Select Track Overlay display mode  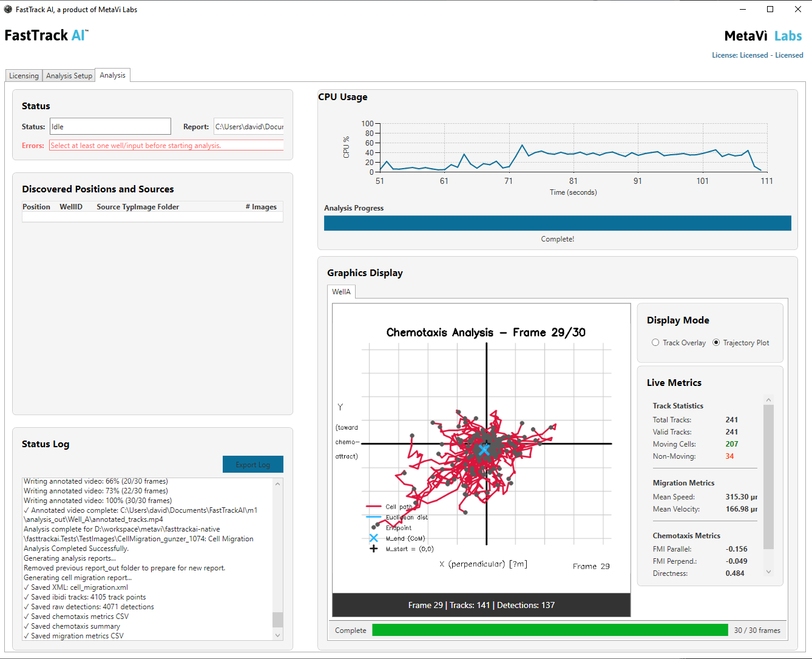[x=655, y=343]
